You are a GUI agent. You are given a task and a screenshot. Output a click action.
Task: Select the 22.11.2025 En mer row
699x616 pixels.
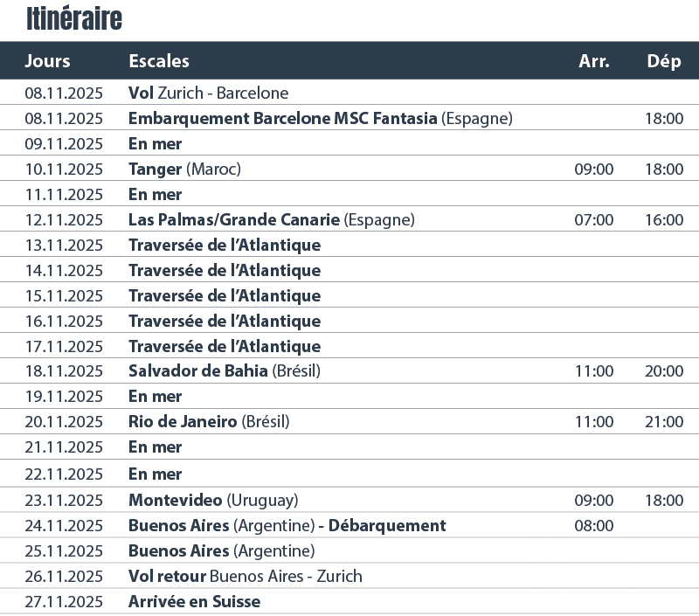click(349, 474)
